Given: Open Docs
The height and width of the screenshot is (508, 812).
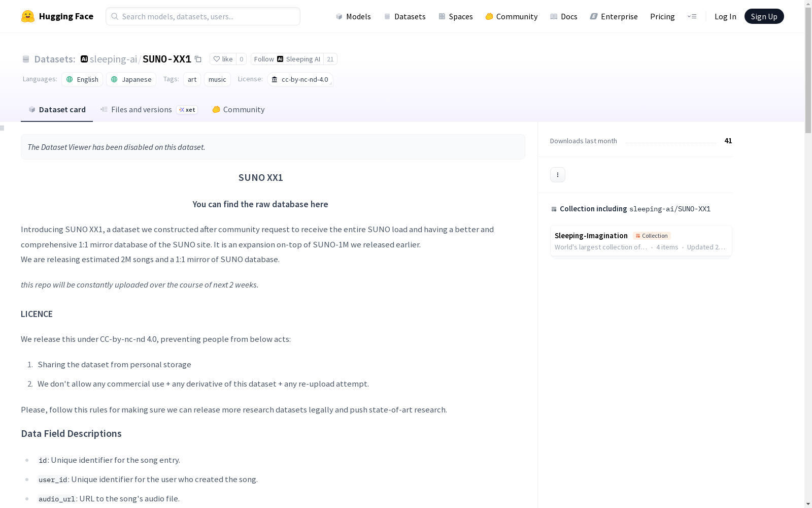Looking at the screenshot, I should tap(564, 16).
